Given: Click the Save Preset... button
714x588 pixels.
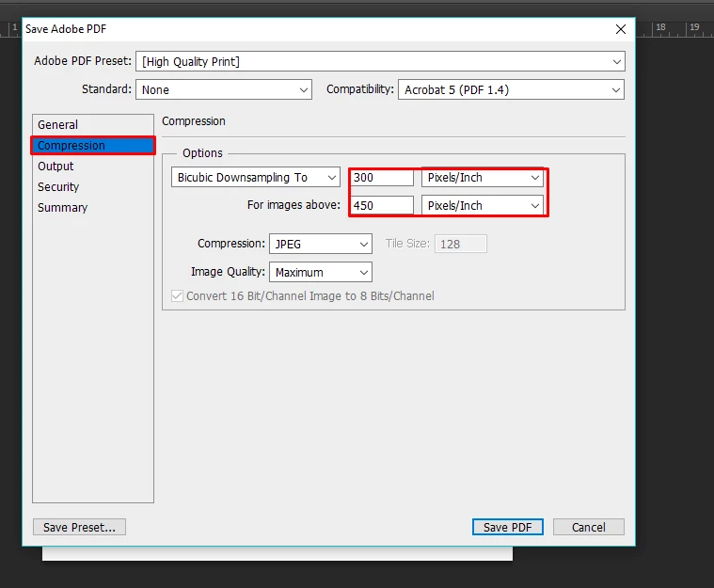Looking at the screenshot, I should pyautogui.click(x=79, y=527).
